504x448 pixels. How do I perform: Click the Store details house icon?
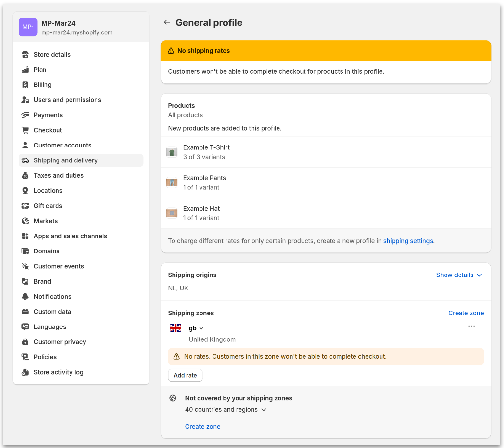click(x=25, y=54)
